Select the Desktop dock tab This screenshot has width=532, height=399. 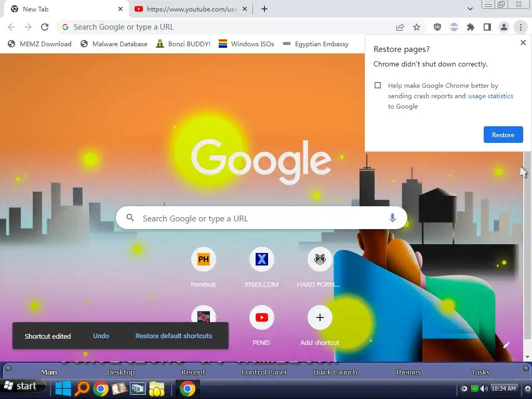coord(121,372)
